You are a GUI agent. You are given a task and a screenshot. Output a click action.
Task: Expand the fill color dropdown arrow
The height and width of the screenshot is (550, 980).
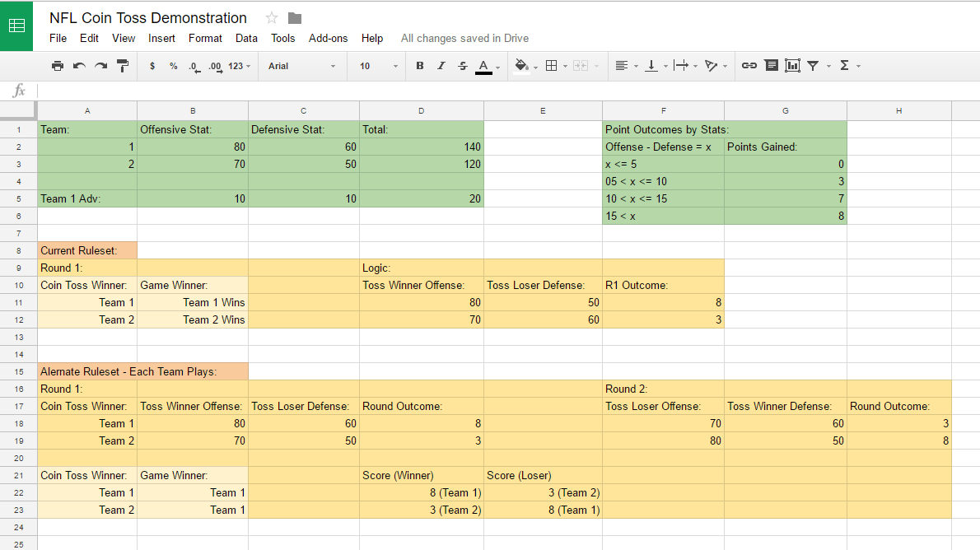tap(535, 68)
